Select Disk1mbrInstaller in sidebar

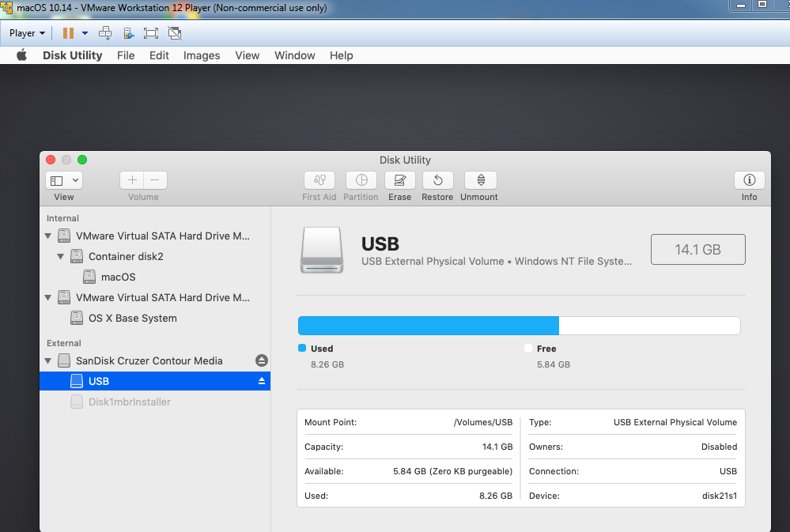click(x=155, y=402)
